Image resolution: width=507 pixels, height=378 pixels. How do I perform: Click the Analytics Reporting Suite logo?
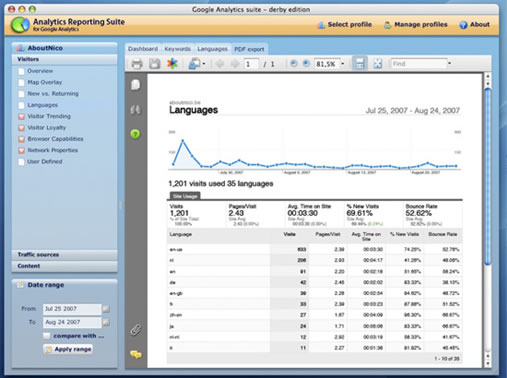pos(20,25)
